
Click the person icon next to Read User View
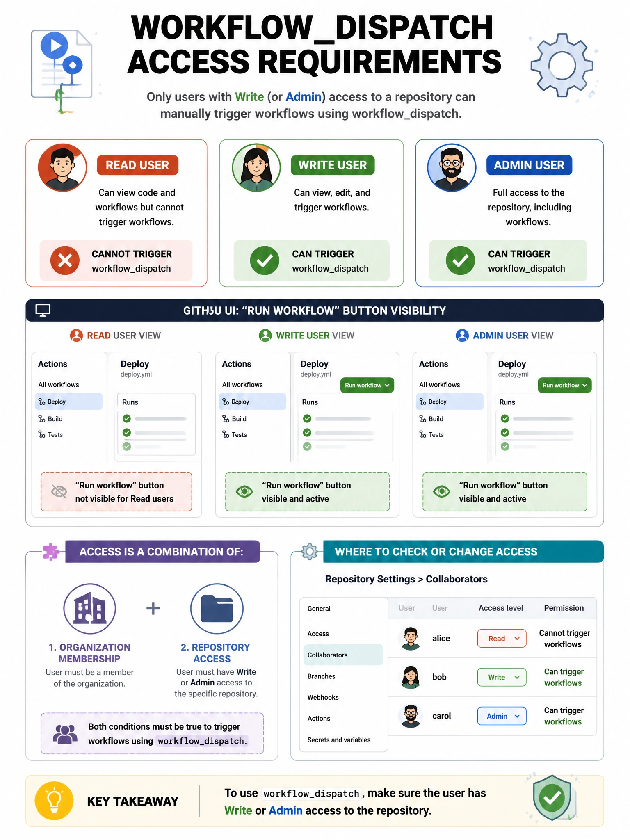click(76, 336)
